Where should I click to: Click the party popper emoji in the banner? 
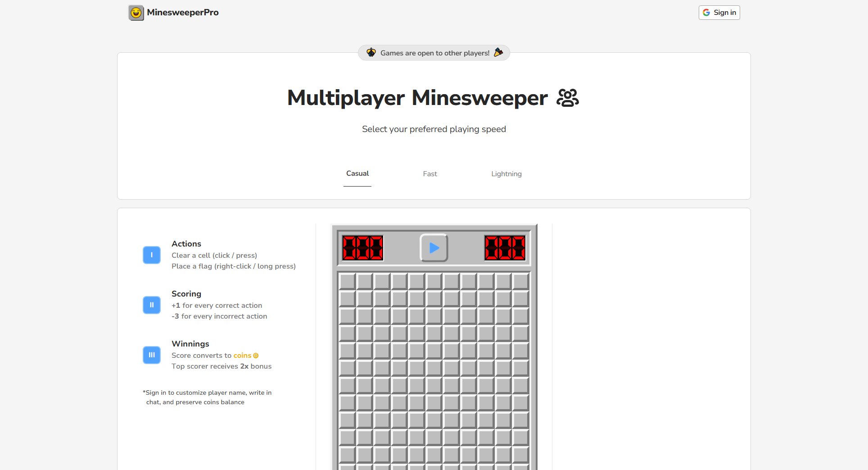(498, 53)
